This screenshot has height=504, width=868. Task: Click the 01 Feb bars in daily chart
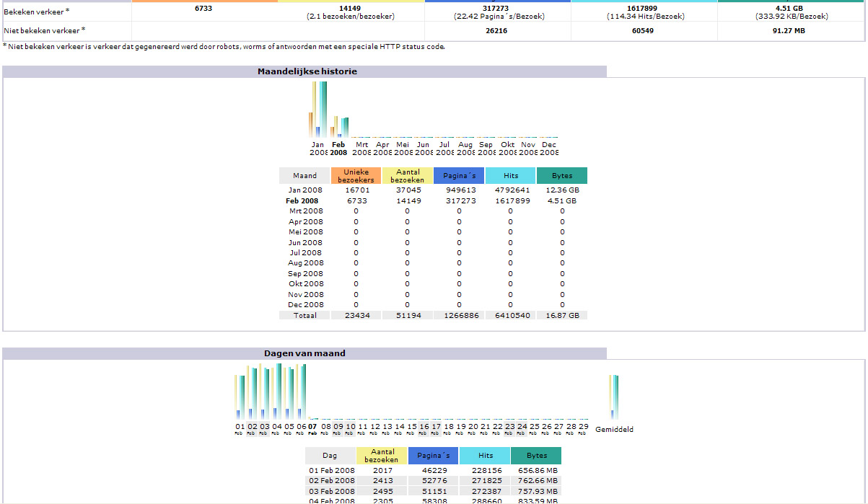pyautogui.click(x=240, y=397)
